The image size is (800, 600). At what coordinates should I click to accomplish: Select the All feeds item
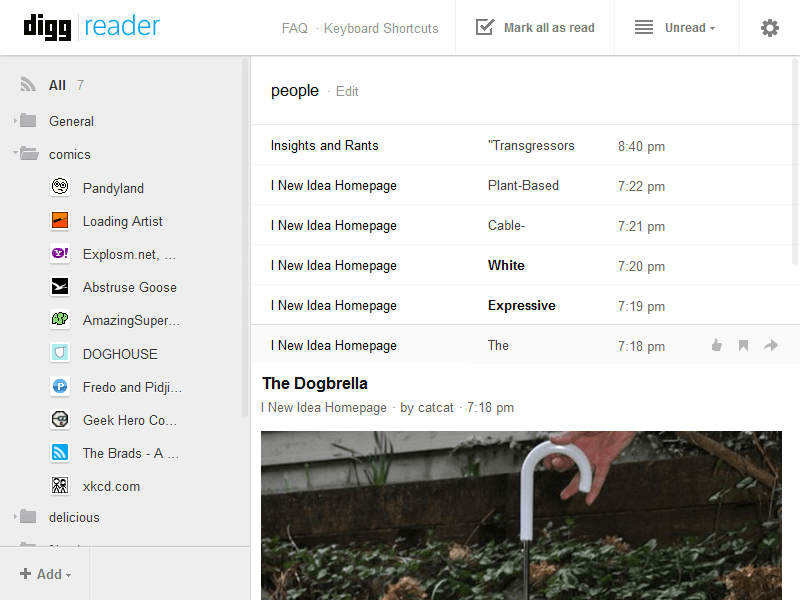tap(57, 85)
